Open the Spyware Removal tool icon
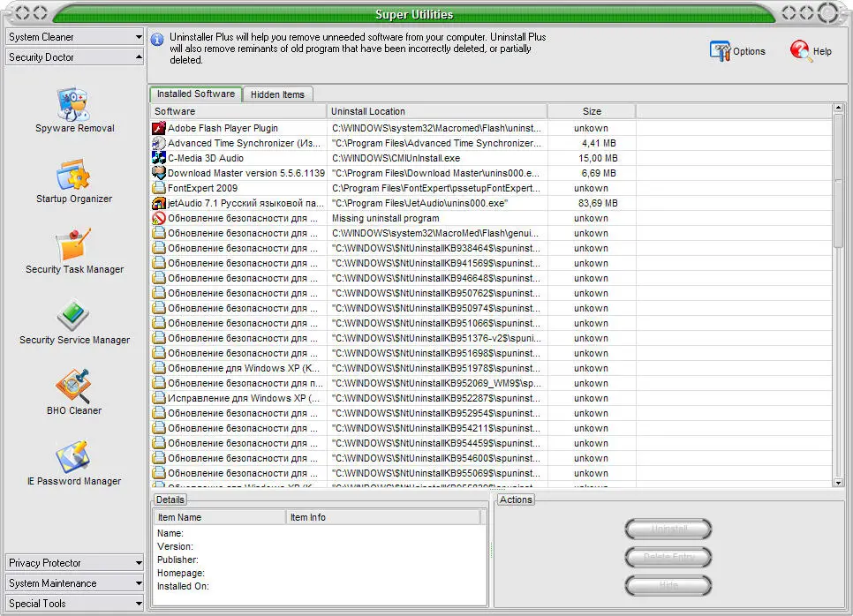This screenshot has width=853, height=616. point(74,104)
